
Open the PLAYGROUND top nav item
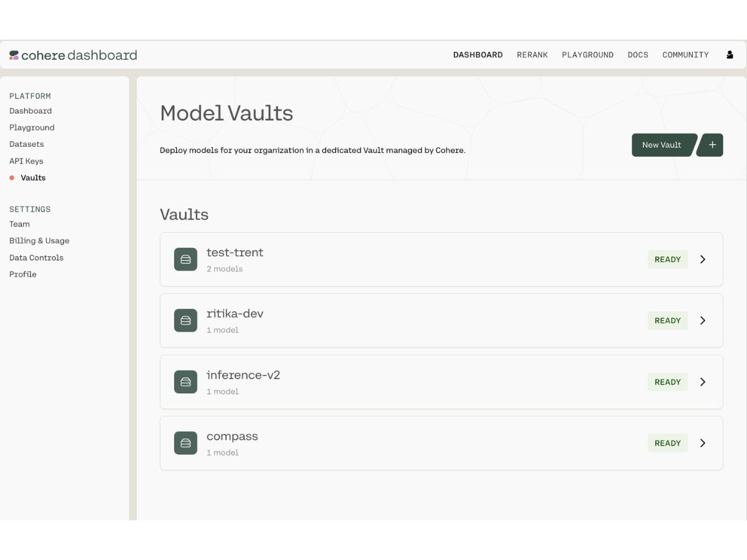588,55
